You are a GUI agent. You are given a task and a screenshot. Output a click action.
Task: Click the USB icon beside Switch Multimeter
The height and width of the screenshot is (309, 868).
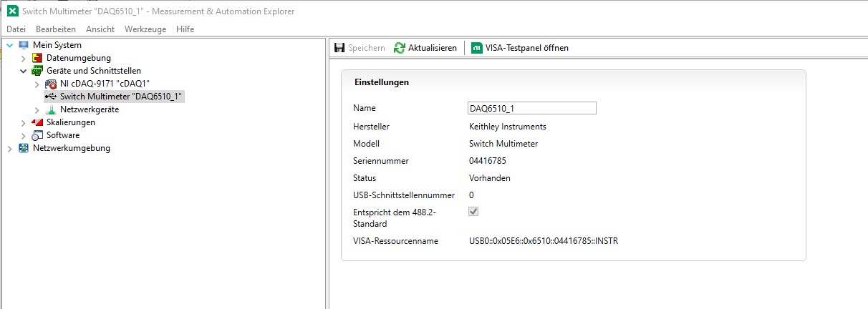51,97
